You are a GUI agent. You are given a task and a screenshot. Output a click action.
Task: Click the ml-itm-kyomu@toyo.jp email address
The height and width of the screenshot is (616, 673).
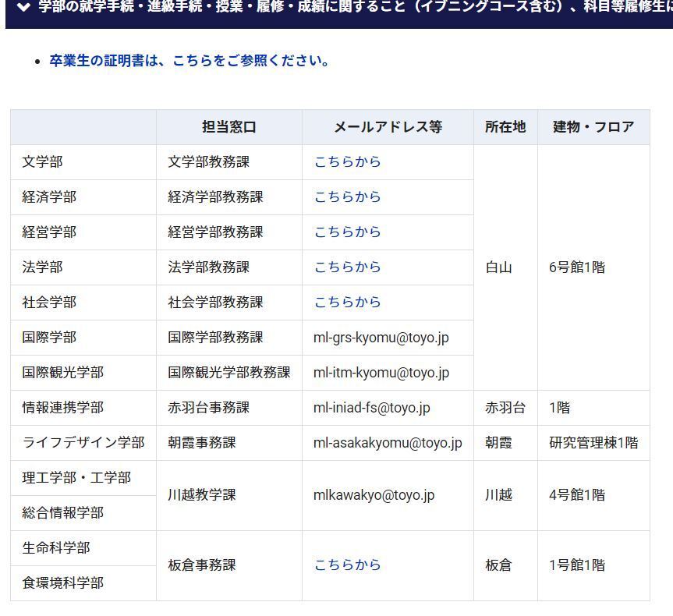tap(381, 373)
